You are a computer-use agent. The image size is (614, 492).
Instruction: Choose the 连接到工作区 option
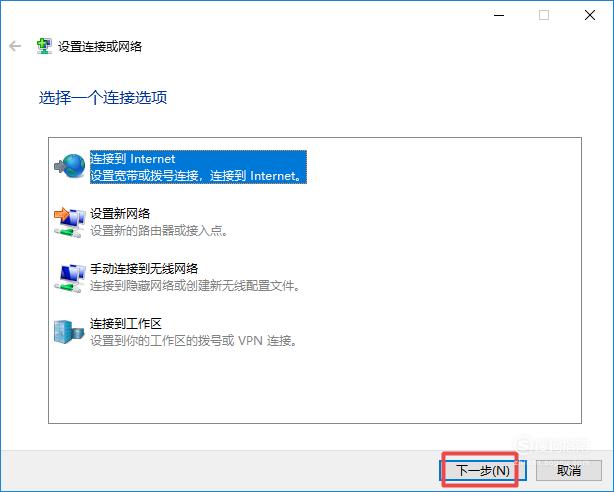click(194, 332)
